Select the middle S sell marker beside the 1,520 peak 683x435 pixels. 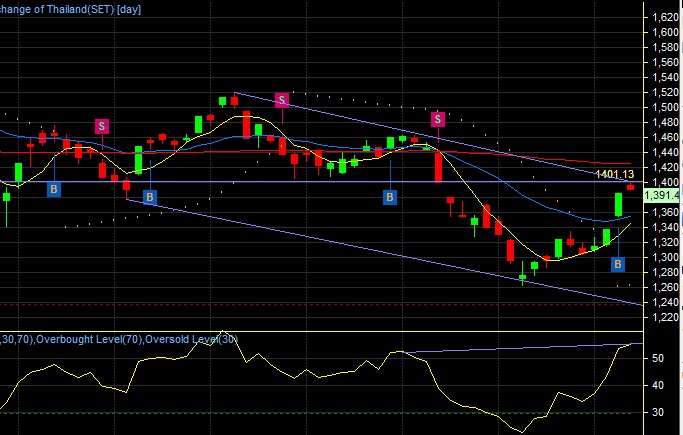coord(282,100)
